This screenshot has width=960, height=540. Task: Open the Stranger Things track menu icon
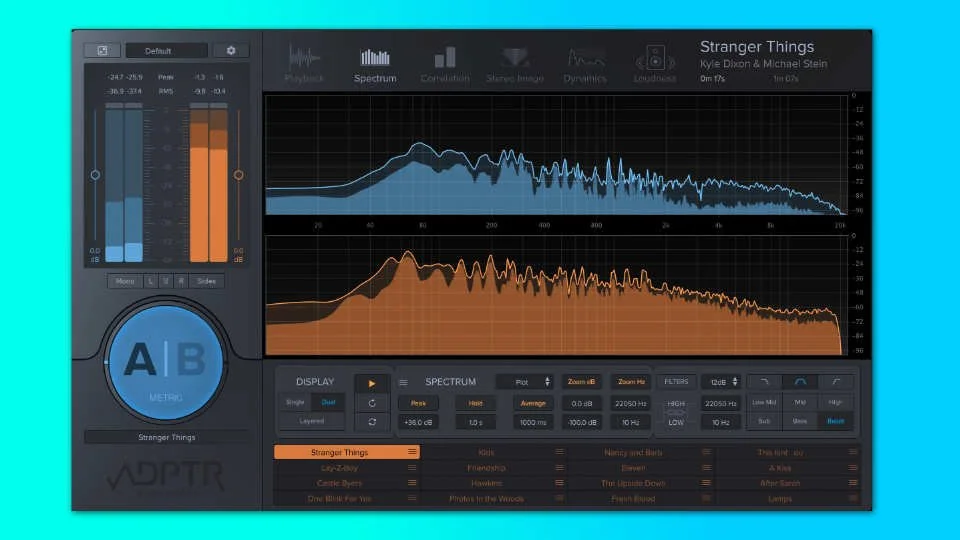pos(412,452)
